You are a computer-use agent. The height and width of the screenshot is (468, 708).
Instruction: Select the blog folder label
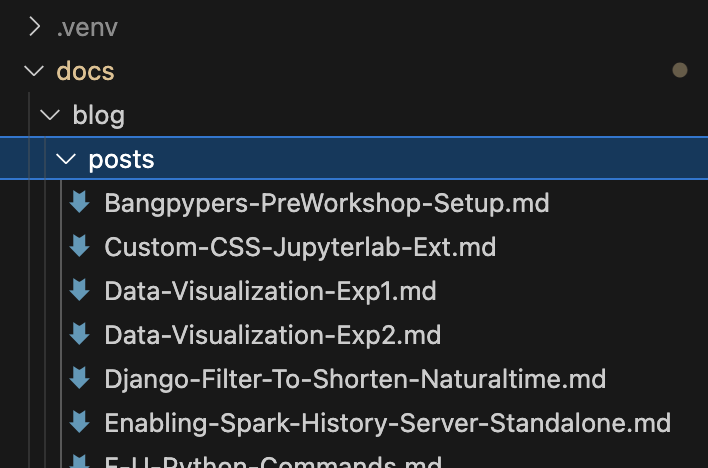pyautogui.click(x=98, y=115)
